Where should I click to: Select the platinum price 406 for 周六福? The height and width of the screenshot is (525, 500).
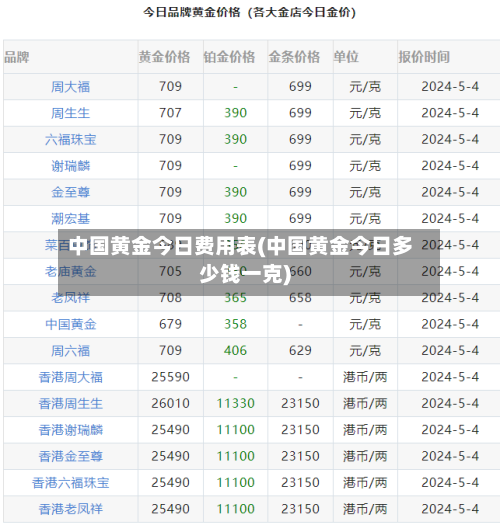(235, 351)
